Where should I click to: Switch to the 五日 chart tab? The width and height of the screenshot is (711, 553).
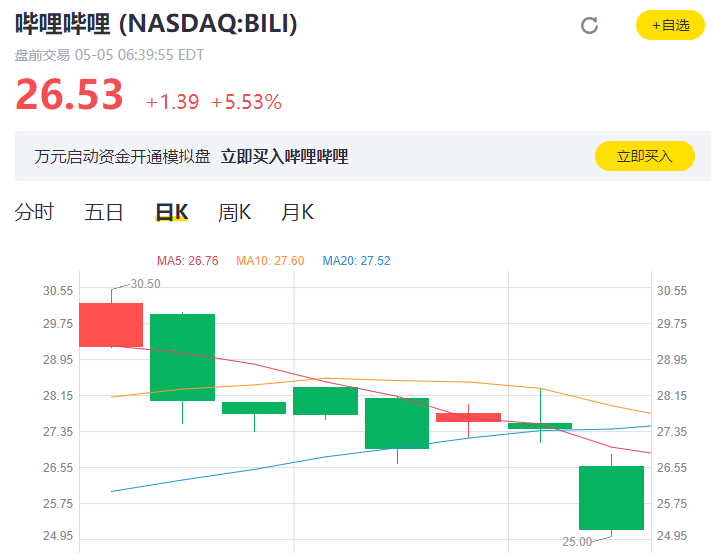point(104,212)
